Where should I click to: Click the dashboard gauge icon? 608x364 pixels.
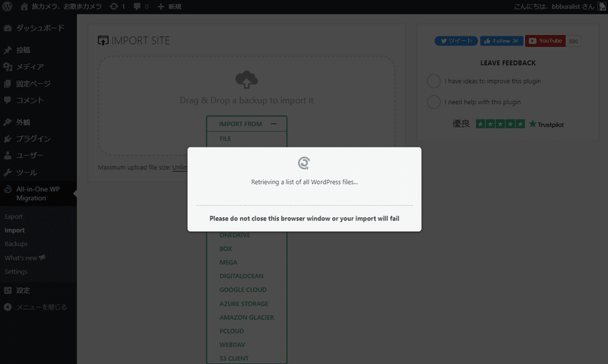point(8,28)
